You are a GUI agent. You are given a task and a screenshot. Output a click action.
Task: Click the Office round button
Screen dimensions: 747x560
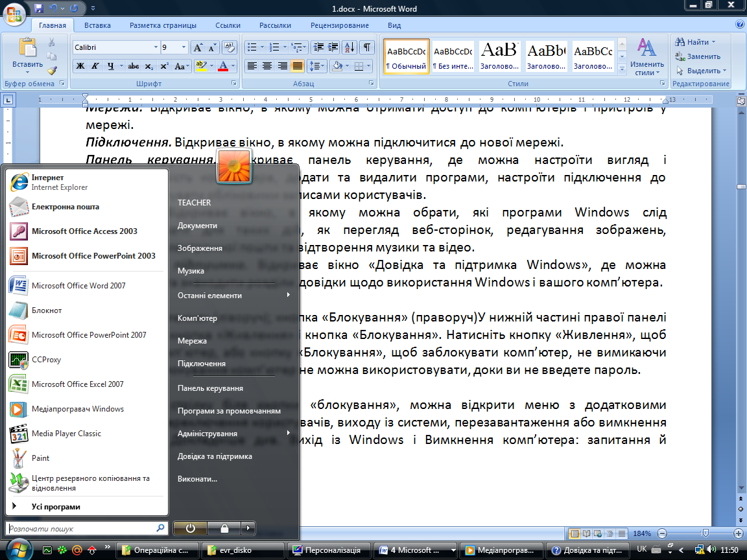click(x=14, y=14)
